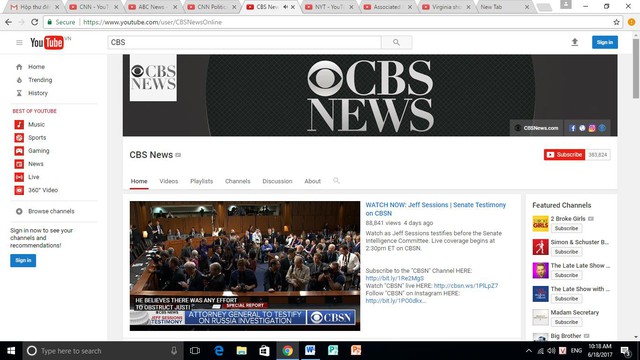Switch to the channel Home tab
The width and height of the screenshot is (640, 360).
139,181
